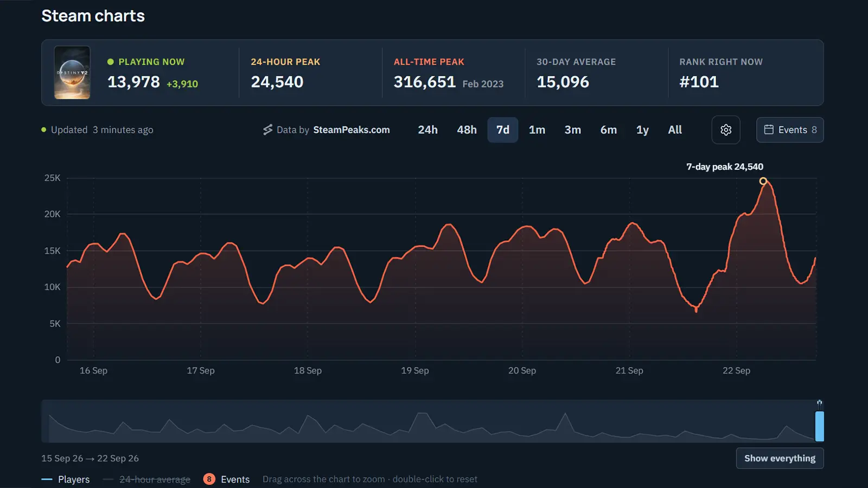Select the 7d time range
The height and width of the screenshot is (488, 868).
point(503,130)
